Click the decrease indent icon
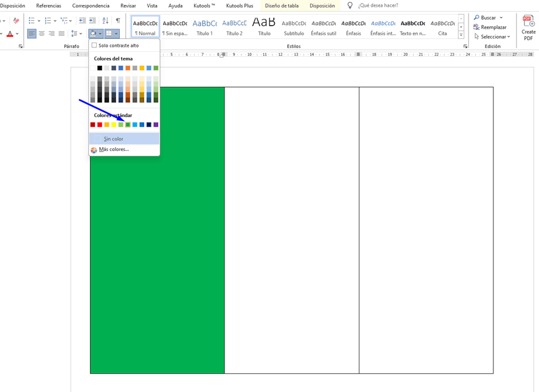 click(82, 21)
